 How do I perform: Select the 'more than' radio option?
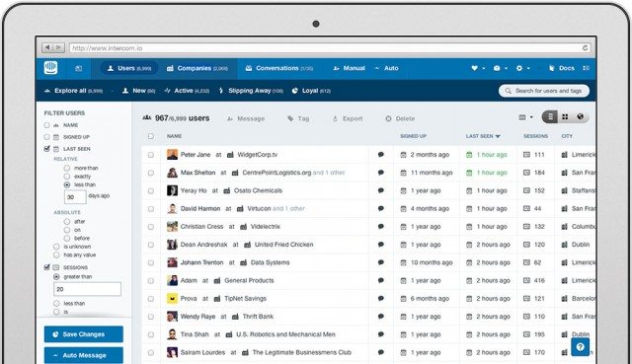coord(67,168)
